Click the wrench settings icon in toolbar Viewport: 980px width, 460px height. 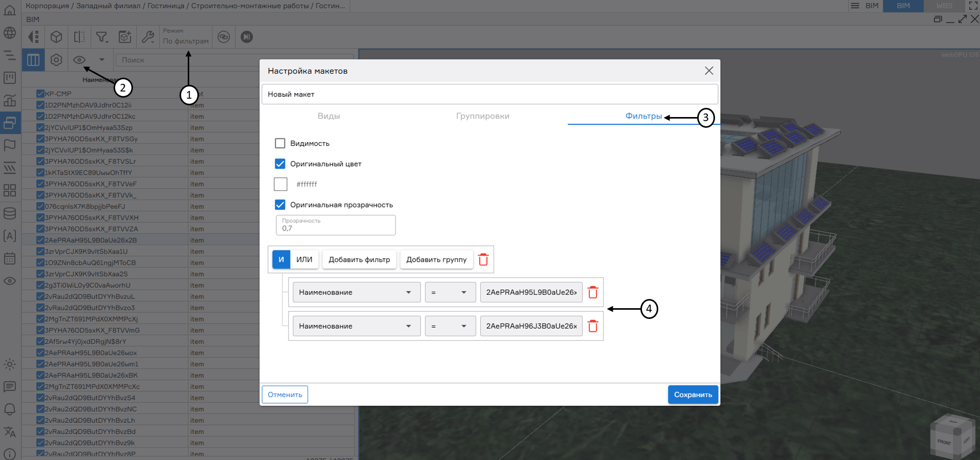148,37
